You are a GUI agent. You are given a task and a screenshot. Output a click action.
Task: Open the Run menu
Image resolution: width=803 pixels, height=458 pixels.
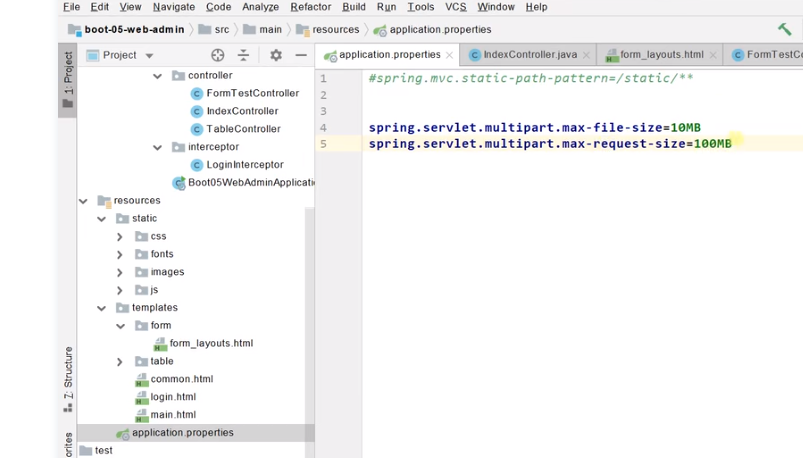386,7
